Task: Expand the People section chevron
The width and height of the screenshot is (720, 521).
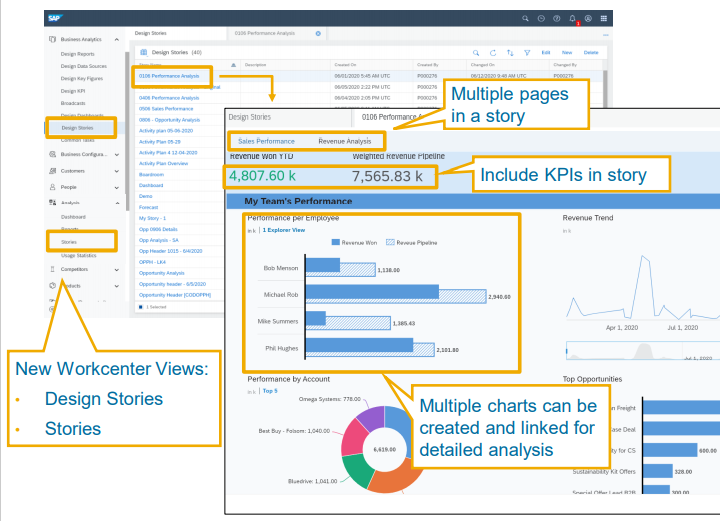Action: click(x=117, y=187)
